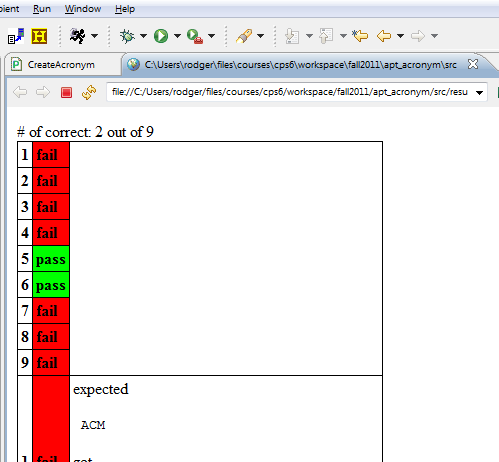Click the running man toolbar icon

78,36
